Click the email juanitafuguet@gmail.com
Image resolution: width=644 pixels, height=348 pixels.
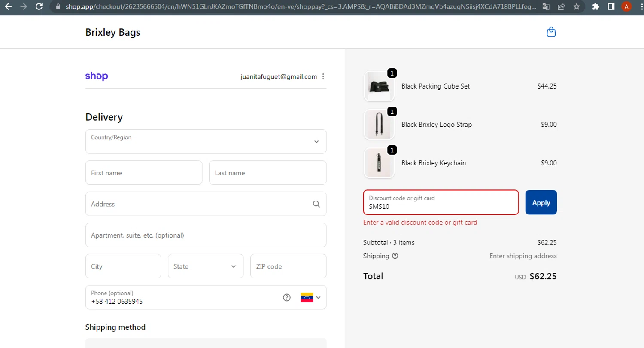click(279, 76)
